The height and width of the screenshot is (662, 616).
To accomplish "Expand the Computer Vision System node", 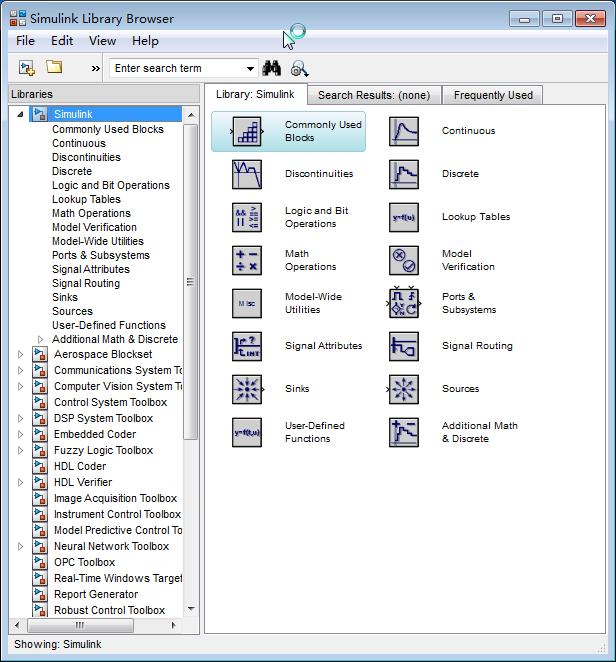I will click(20, 387).
